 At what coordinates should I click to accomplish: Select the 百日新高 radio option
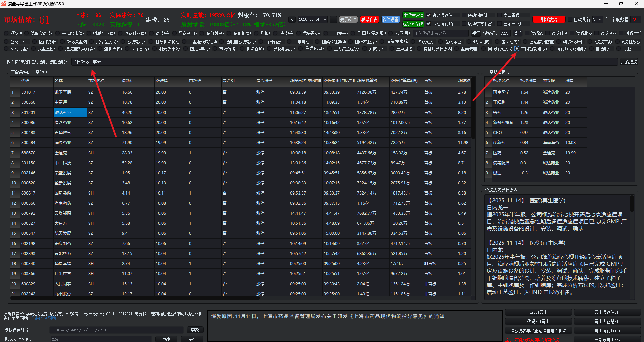tap(261, 42)
